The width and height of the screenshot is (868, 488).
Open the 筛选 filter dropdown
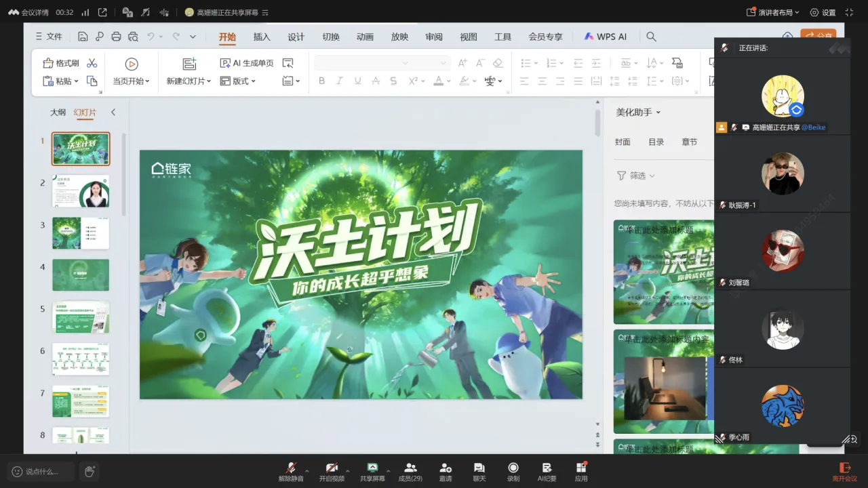636,176
